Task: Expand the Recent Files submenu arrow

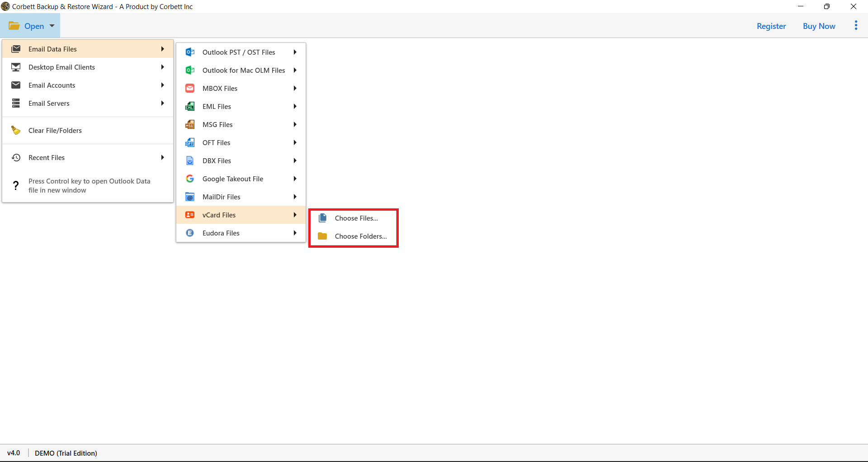Action: tap(162, 157)
